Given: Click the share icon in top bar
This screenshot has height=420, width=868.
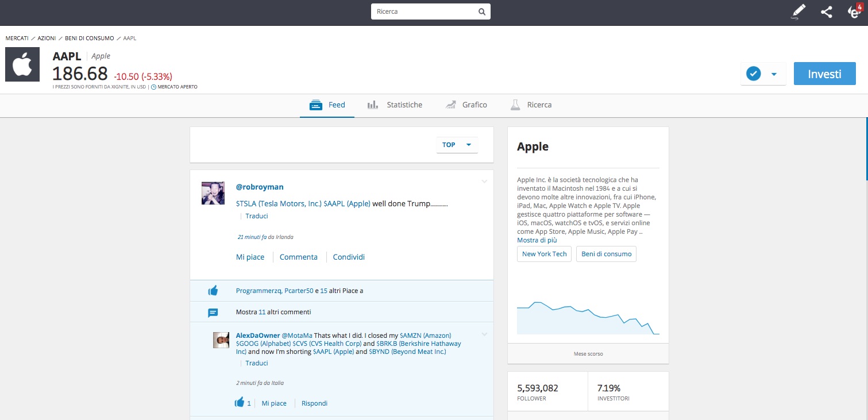Looking at the screenshot, I should click(x=826, y=11).
